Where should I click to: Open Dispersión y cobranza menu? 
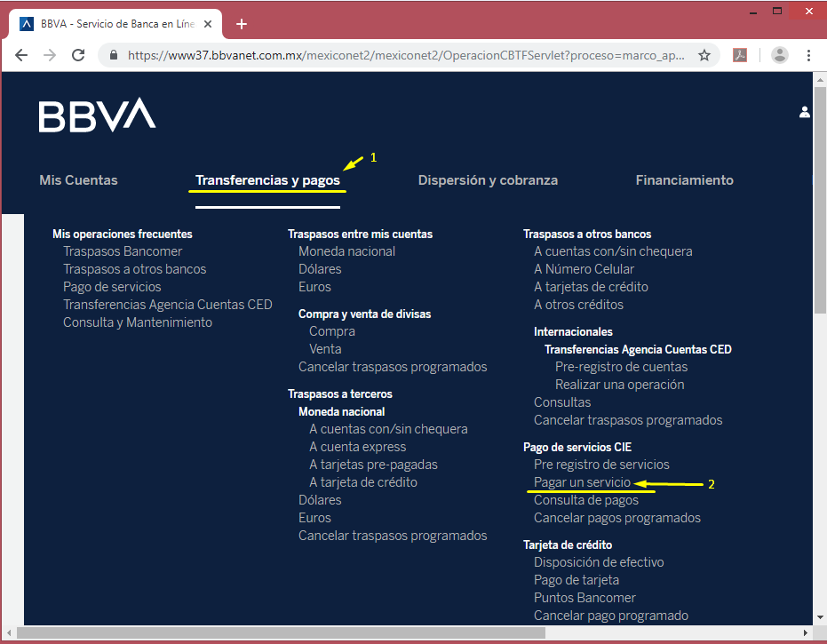[488, 180]
